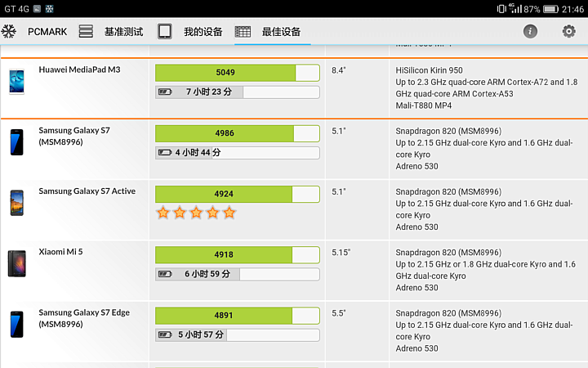Tap the 5 小时 57 分 battery bar
Screen dimensions: 588x368
[238, 335]
